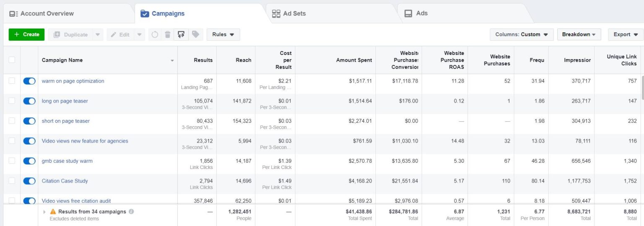
Task: Click the trash delete icon in toolbar
Action: click(x=167, y=34)
